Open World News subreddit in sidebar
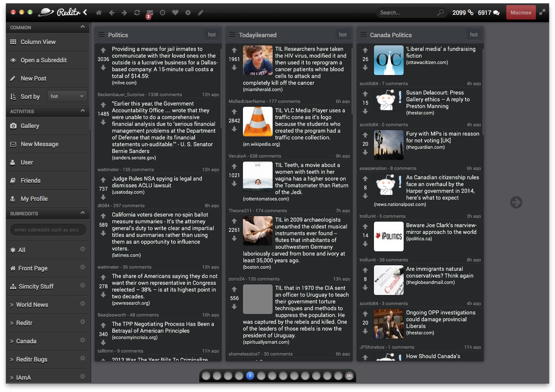555x392 pixels. [x=32, y=305]
